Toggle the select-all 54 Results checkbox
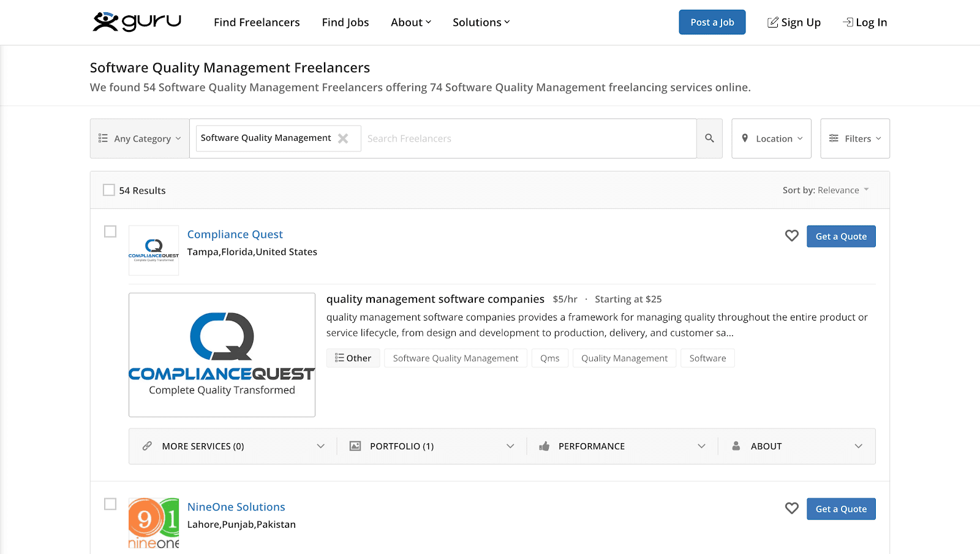Screen dimensions: 980x554 [x=109, y=191]
